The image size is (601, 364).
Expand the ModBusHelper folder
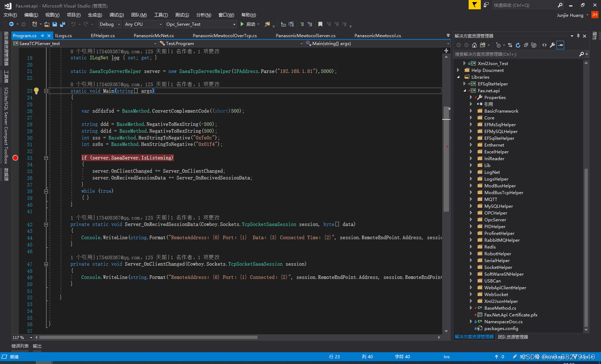point(471,186)
